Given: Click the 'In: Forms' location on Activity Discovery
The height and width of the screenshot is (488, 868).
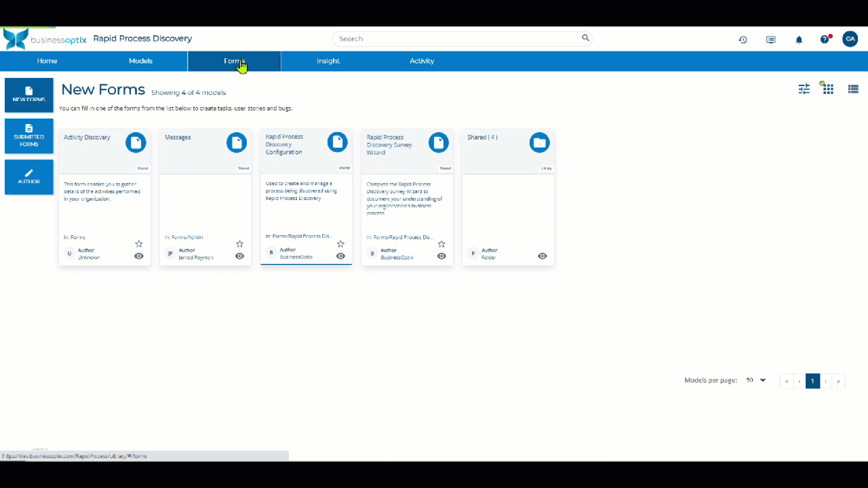Looking at the screenshot, I should tap(75, 237).
